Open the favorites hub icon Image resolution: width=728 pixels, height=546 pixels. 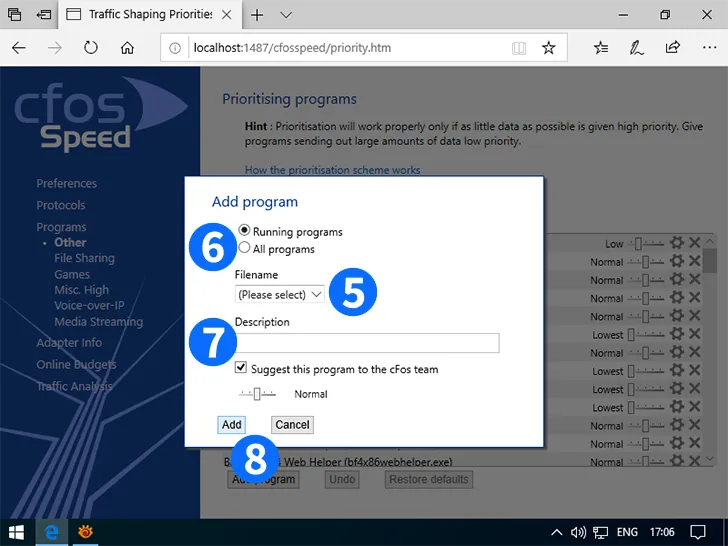tap(601, 47)
